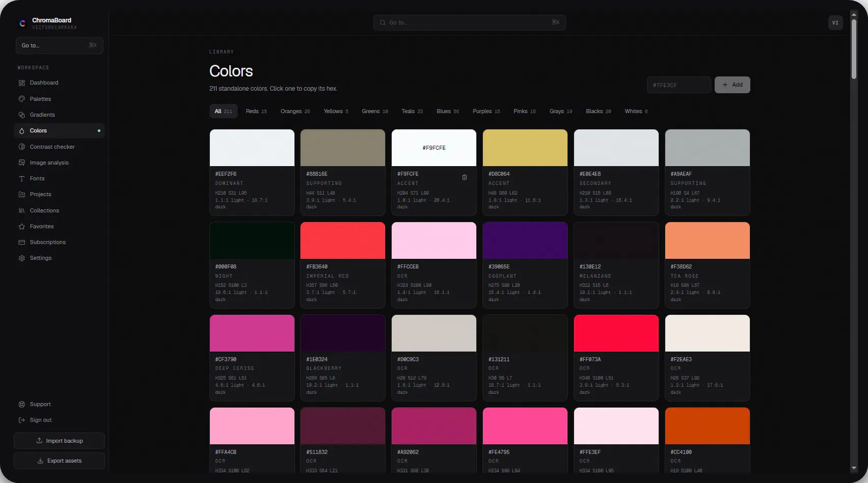Screen dimensions: 868x483
Task: Click the Melanzane color name
Action: click(595, 276)
